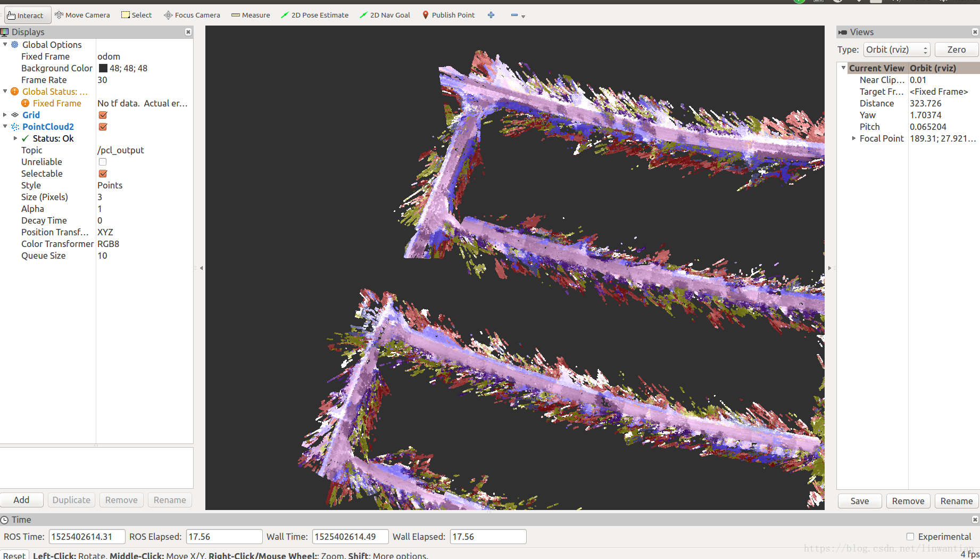Toggle the Grid display checkbox
980x559 pixels.
coord(103,115)
